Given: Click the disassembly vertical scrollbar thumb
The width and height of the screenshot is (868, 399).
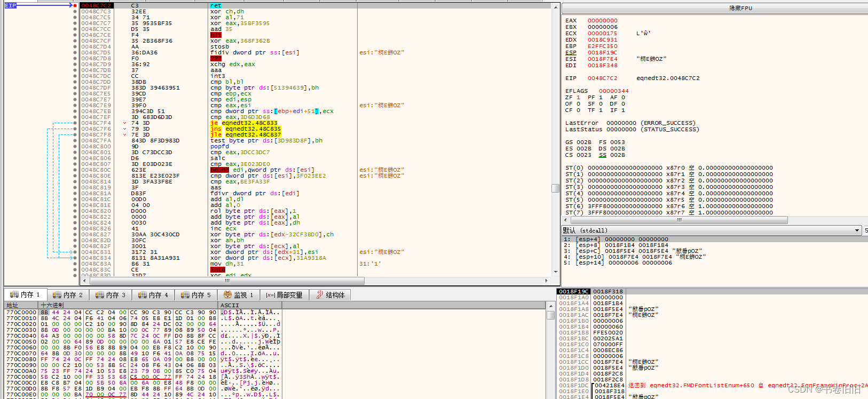Looking at the screenshot, I should [556, 188].
